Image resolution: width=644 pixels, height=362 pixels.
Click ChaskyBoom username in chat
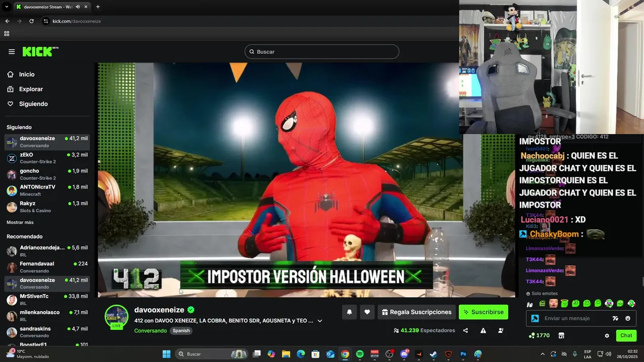(554, 234)
